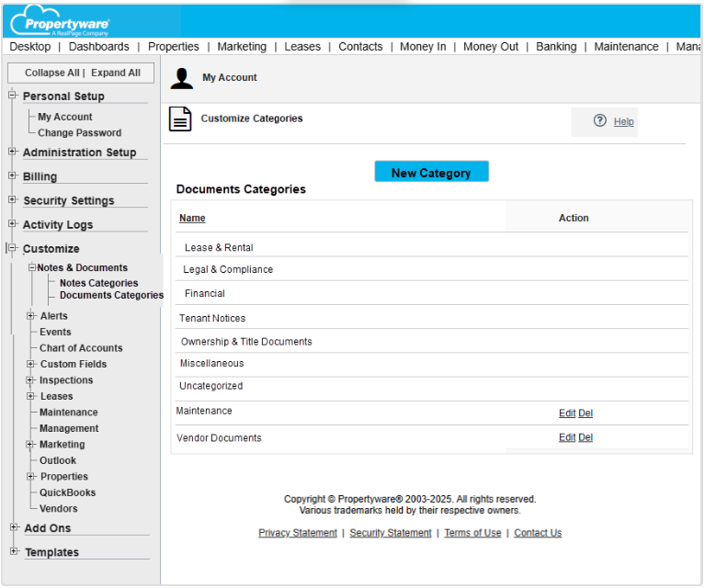Click Collapse All in the sidebar

[52, 73]
